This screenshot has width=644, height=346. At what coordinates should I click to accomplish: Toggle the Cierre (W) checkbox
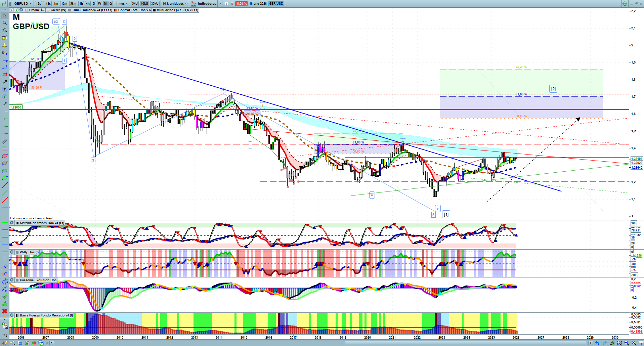tap(48, 10)
